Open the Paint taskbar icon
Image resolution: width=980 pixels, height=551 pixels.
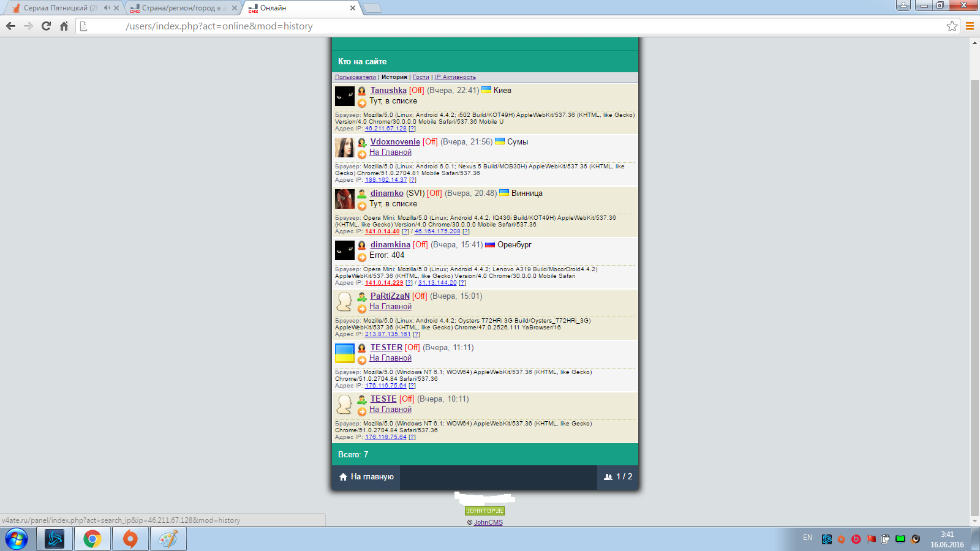(168, 539)
